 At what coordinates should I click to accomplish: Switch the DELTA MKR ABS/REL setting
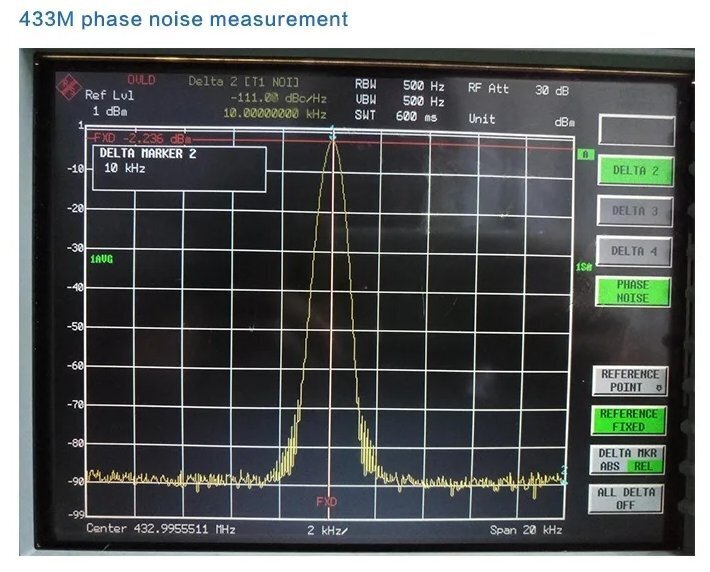click(x=628, y=459)
